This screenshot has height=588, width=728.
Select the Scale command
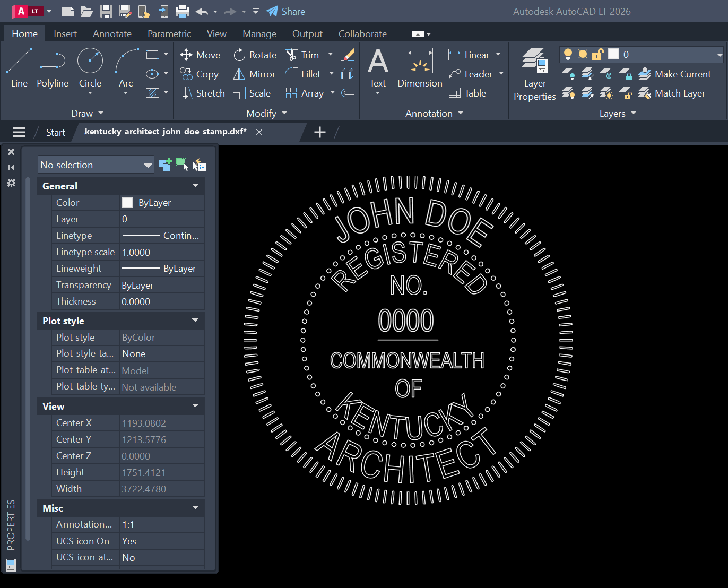(x=252, y=93)
